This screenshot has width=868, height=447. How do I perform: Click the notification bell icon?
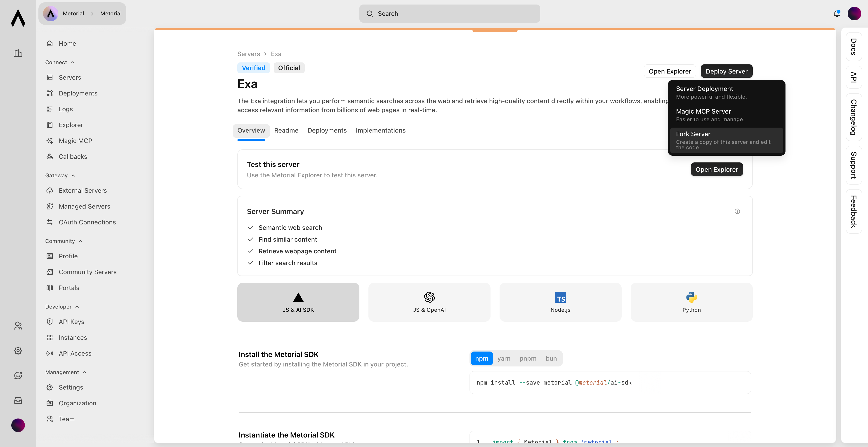836,14
